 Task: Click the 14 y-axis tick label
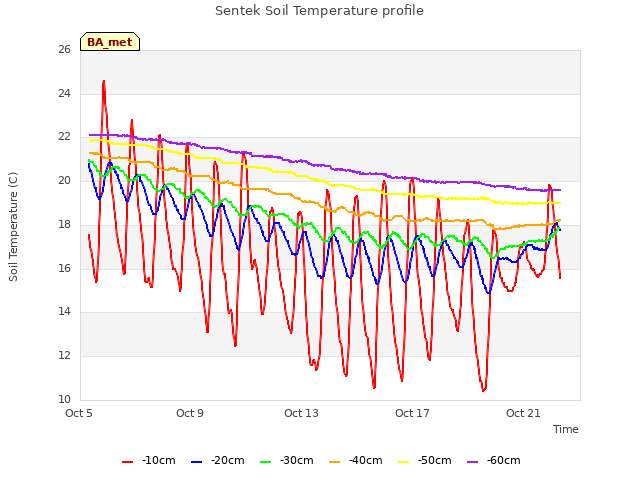point(64,312)
